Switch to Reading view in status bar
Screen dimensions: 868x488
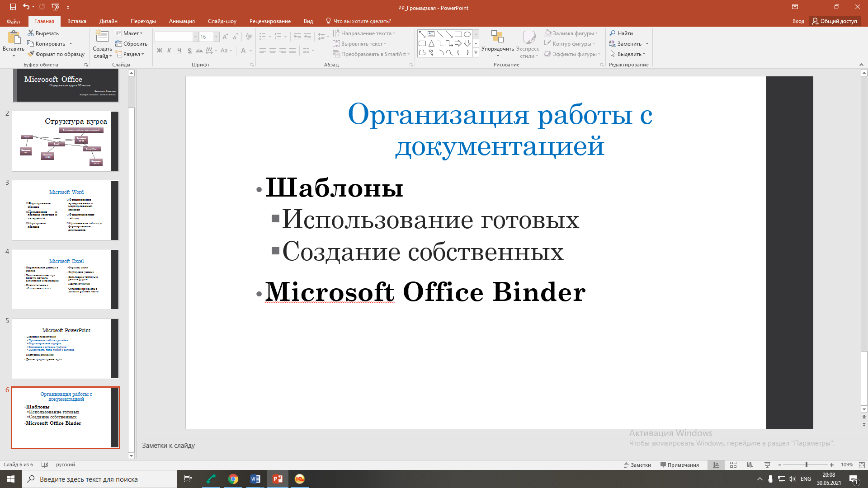(750, 465)
